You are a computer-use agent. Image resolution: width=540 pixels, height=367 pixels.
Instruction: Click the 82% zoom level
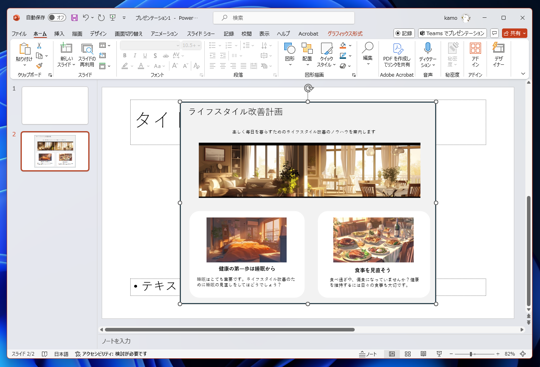pos(510,354)
